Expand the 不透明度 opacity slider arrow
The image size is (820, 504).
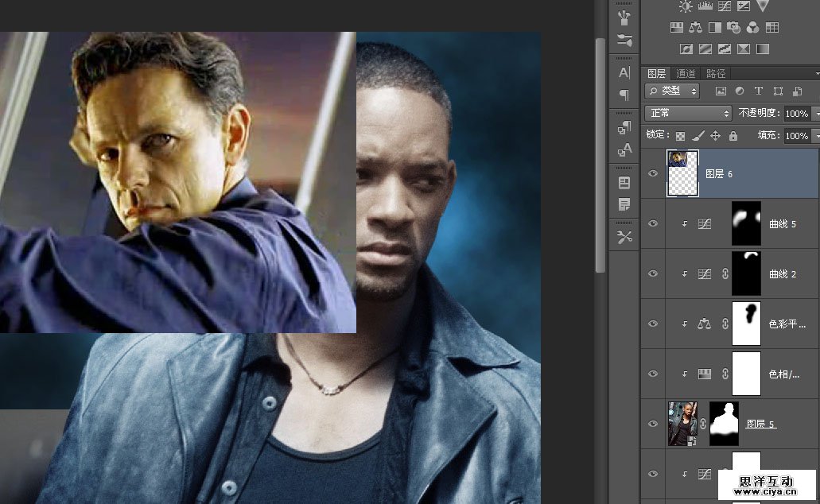click(816, 113)
